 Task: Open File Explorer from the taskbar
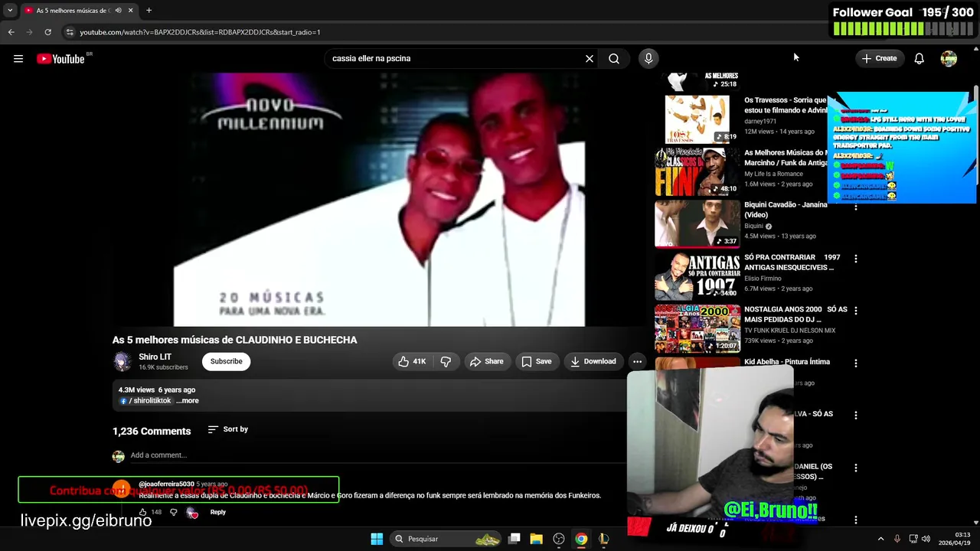coord(537,539)
